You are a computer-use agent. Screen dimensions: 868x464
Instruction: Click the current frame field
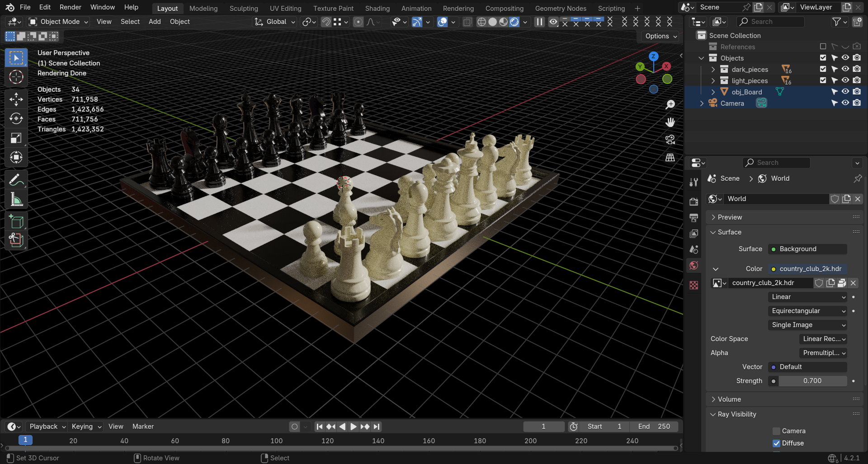coord(544,427)
